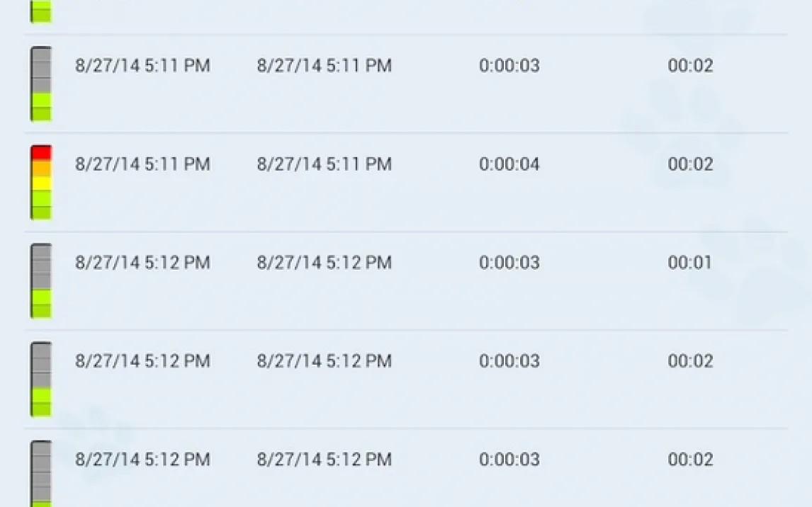Image resolution: width=812 pixels, height=507 pixels.
Task: Click 0:00:03 duration in the last visible row
Action: tap(509, 460)
